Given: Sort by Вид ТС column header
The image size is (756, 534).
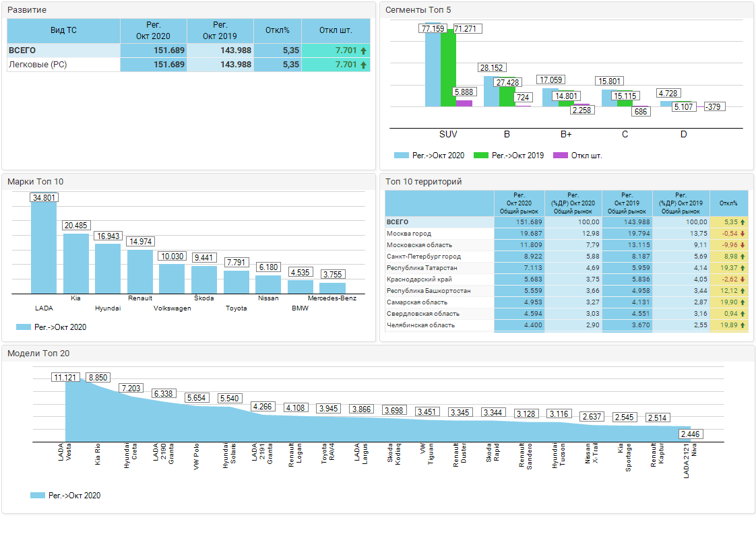Looking at the screenshot, I should (x=63, y=30).
